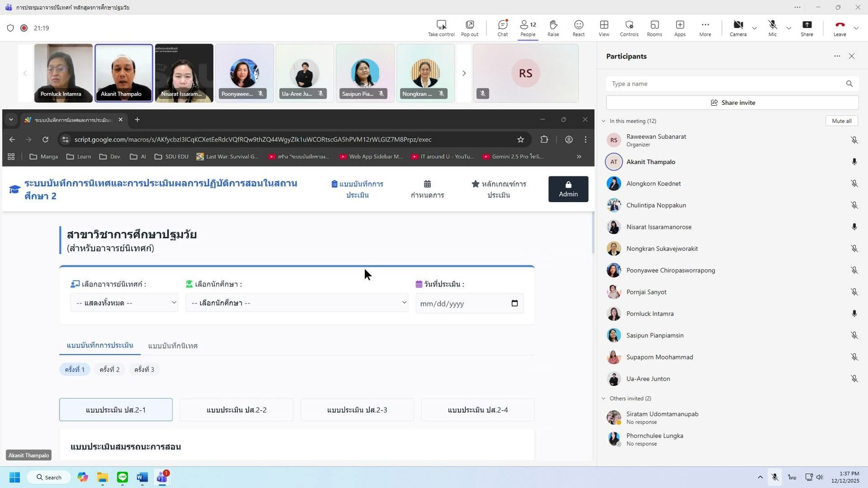Expand the เลือกนักศึกษา dropdown
The width and height of the screenshot is (868, 488).
click(297, 303)
